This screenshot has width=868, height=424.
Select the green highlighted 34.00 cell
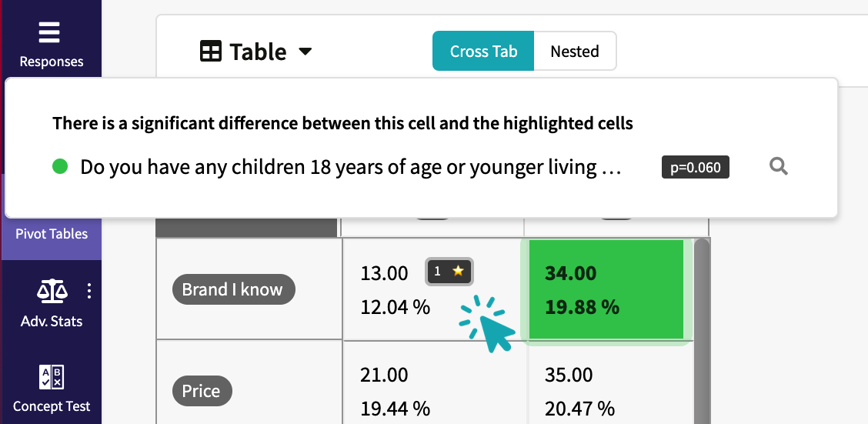point(606,289)
